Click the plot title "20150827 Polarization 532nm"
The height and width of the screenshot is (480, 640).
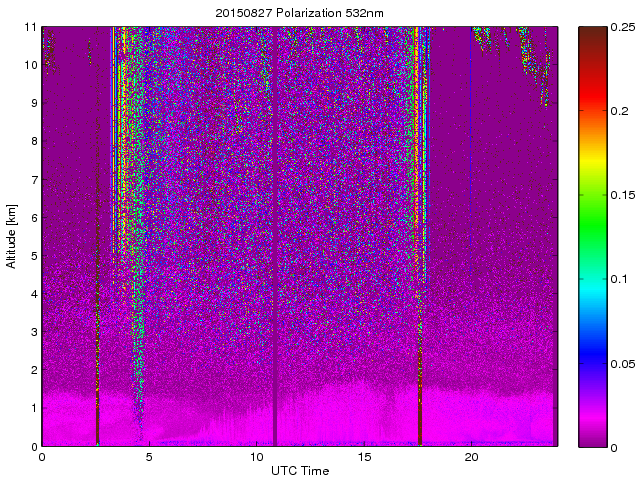299,13
